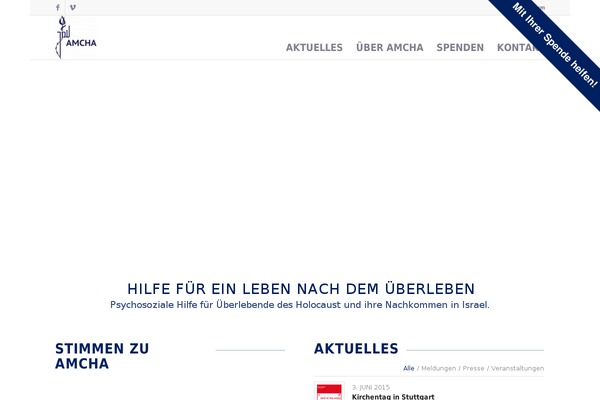The width and height of the screenshot is (600, 400).
Task: Click the 'Mit Ihrer Spende helfen!' ribbon
Action: pyautogui.click(x=555, y=45)
